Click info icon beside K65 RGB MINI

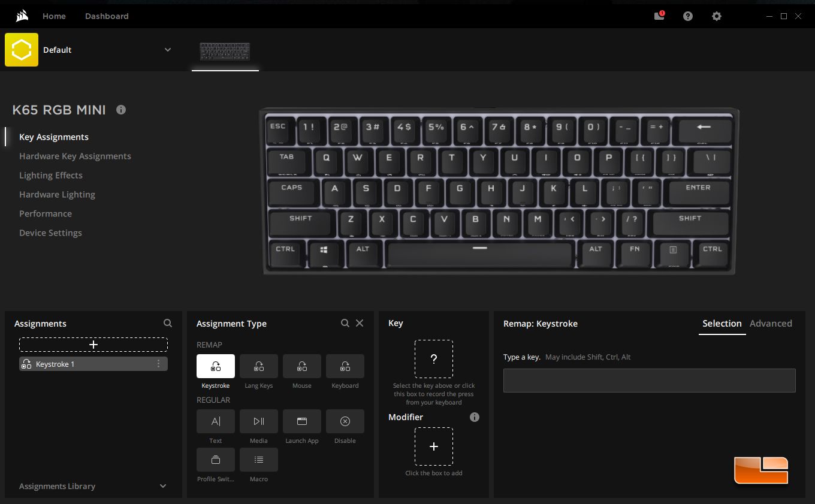121,110
